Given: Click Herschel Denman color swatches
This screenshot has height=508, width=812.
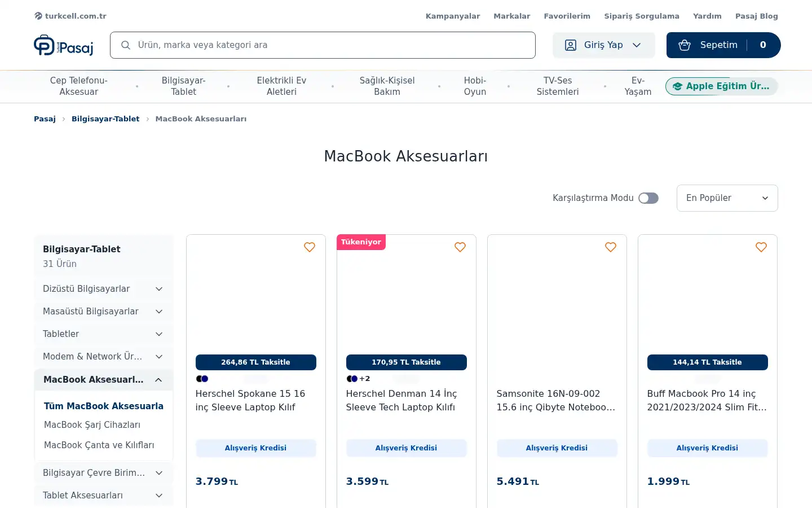Looking at the screenshot, I should click(352, 379).
